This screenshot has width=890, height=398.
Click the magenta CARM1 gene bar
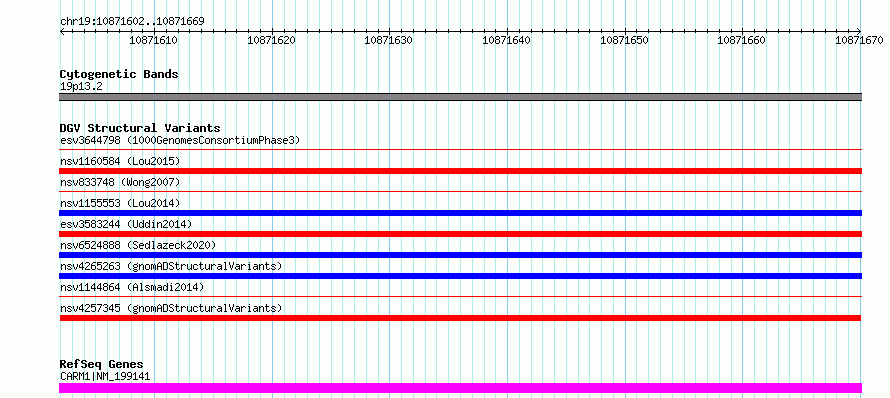pos(460,388)
